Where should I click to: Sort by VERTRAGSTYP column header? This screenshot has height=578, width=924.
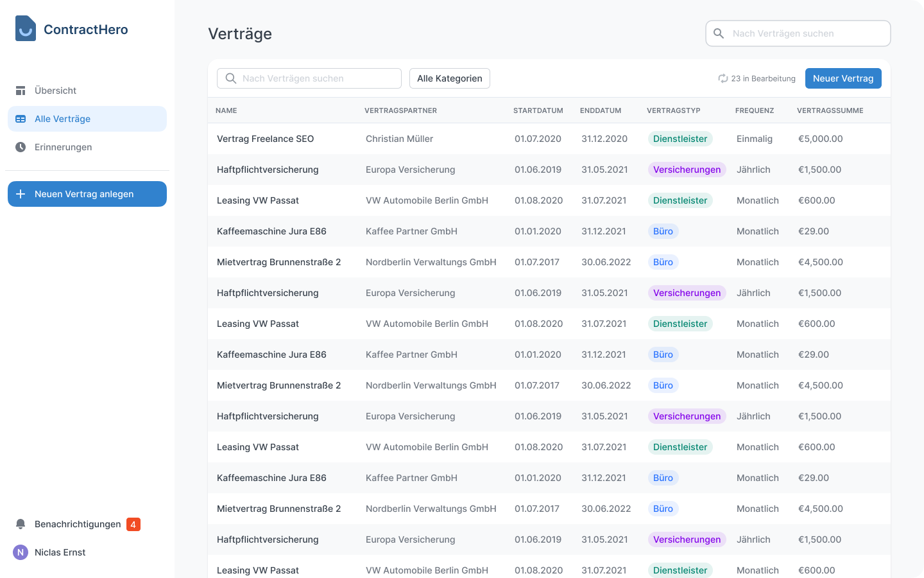(x=674, y=110)
